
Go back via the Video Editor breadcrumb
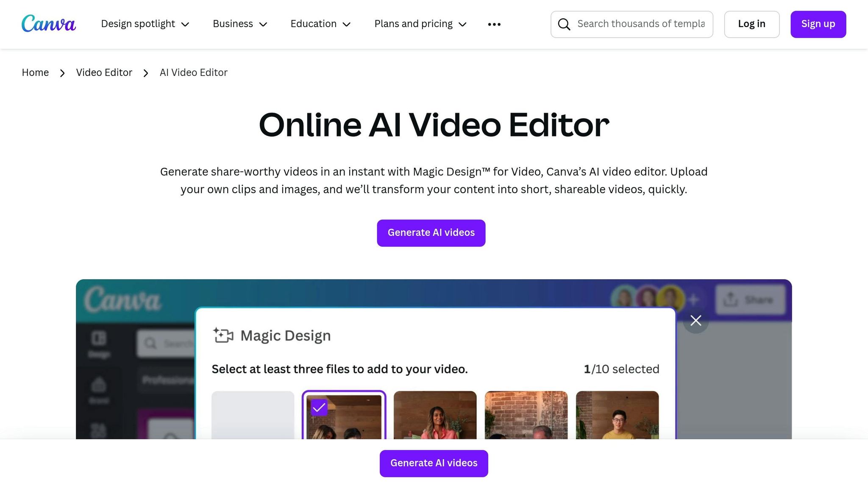coord(104,72)
